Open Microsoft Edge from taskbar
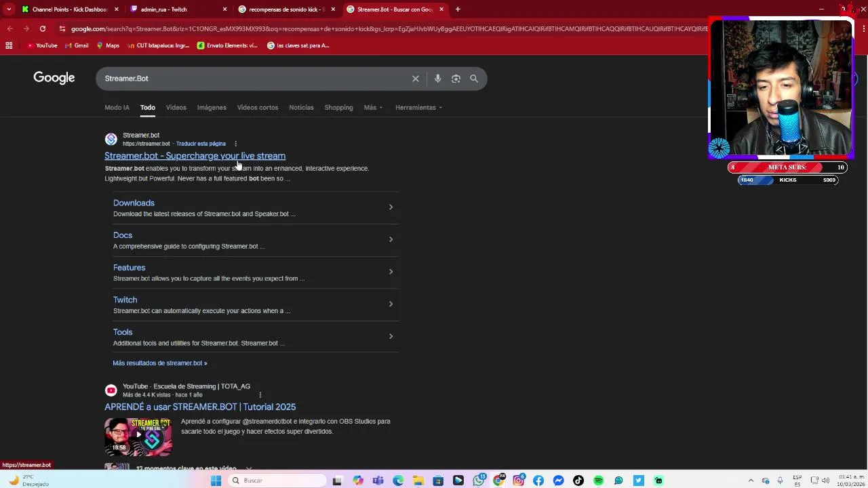The height and width of the screenshot is (488, 868). pyautogui.click(x=398, y=481)
